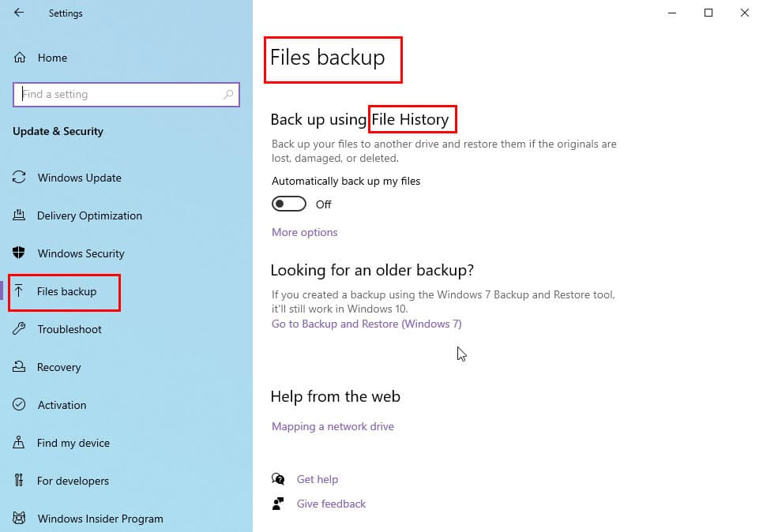The height and width of the screenshot is (532, 763).
Task: Open Find my device settings
Action: coord(73,443)
